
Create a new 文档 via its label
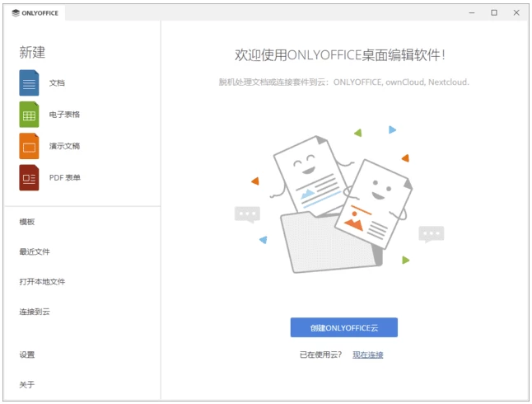click(57, 83)
